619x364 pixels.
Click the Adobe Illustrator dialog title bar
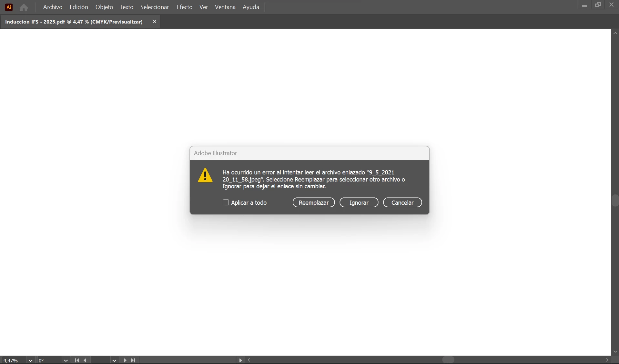coord(309,153)
